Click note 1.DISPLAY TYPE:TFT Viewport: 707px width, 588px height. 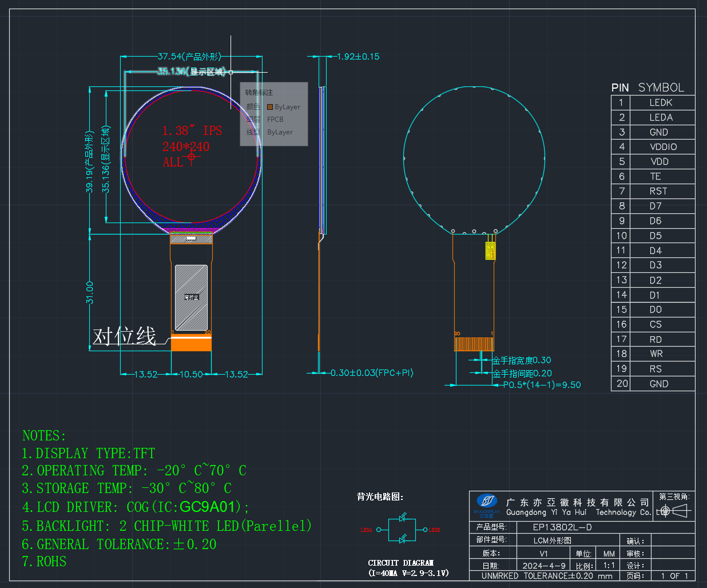(x=89, y=454)
